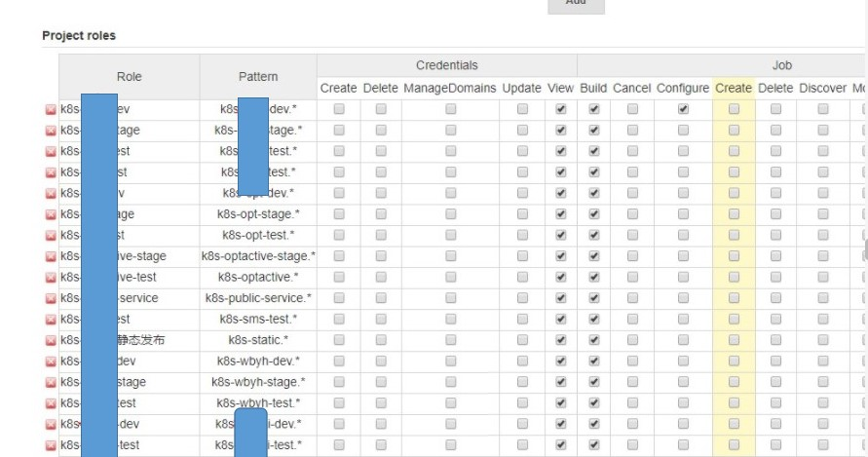Click the Update column header

[x=521, y=89]
